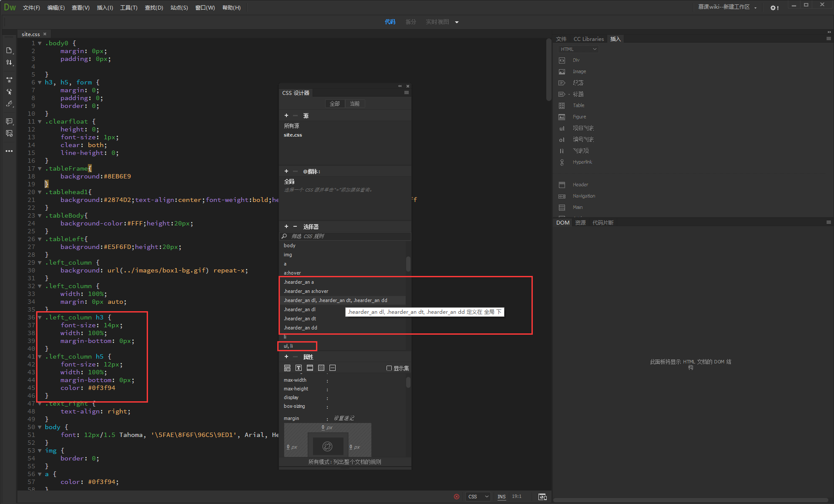Switch CSS Designer to 全部 mode
This screenshot has width=834, height=504.
[x=335, y=104]
